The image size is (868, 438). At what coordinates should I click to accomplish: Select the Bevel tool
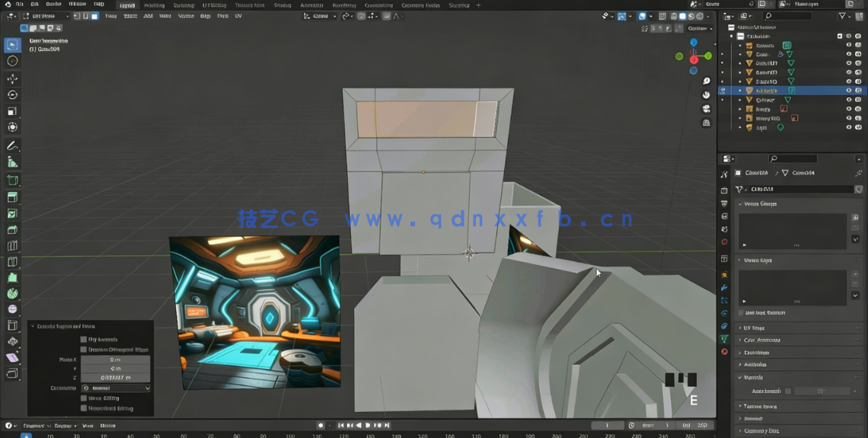click(12, 230)
